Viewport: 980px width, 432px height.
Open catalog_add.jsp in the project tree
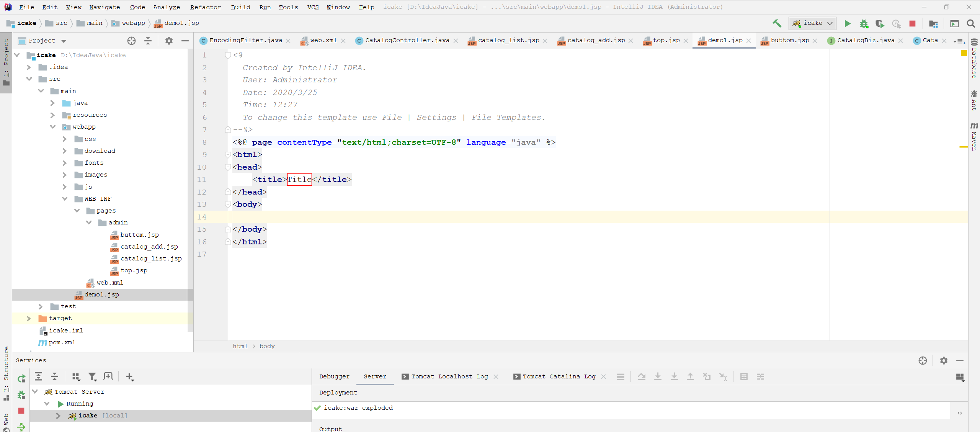click(149, 247)
